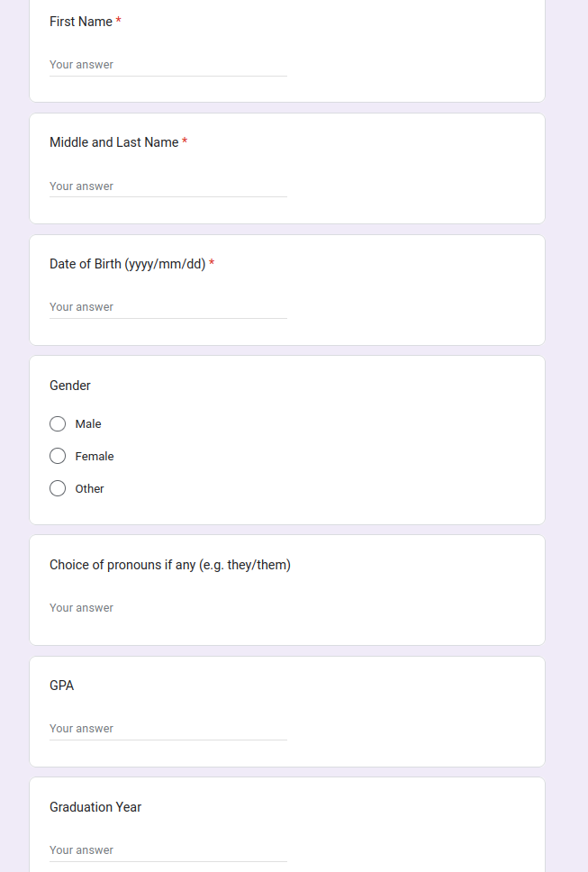
Task: Click the "Choice of pronouns" question title
Action: pos(170,565)
